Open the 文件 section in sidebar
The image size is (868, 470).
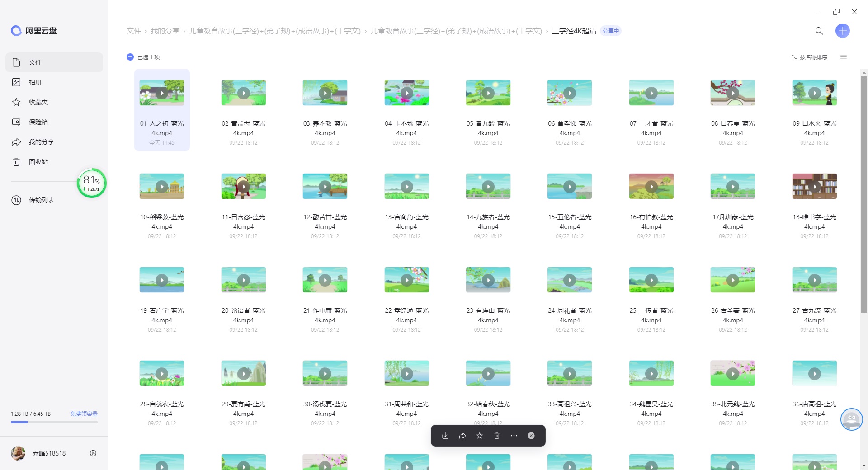click(54, 62)
